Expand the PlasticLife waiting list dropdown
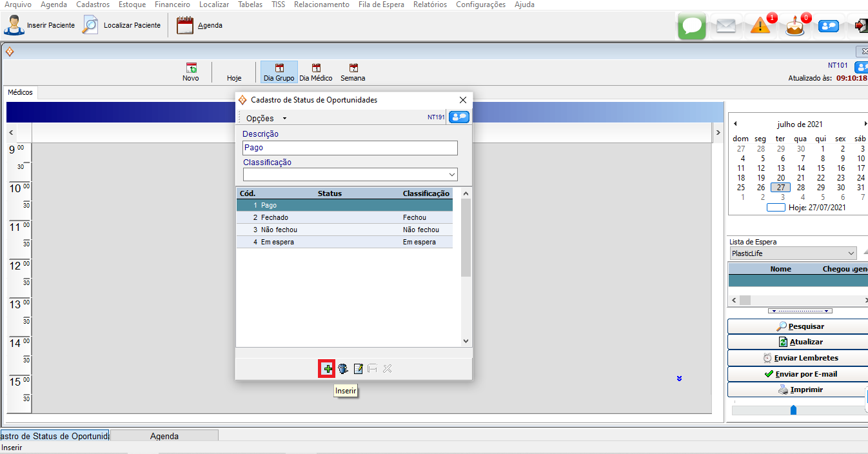The height and width of the screenshot is (454, 868). coord(851,253)
